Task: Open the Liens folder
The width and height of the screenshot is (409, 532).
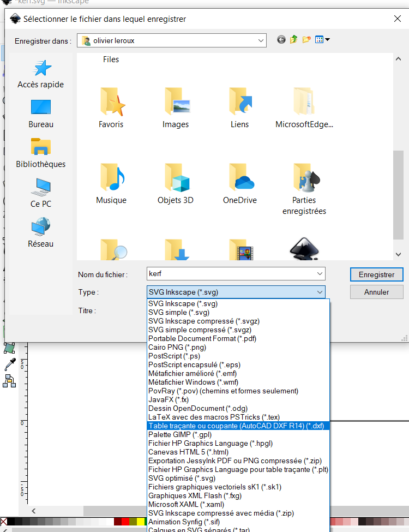Action: 240,108
